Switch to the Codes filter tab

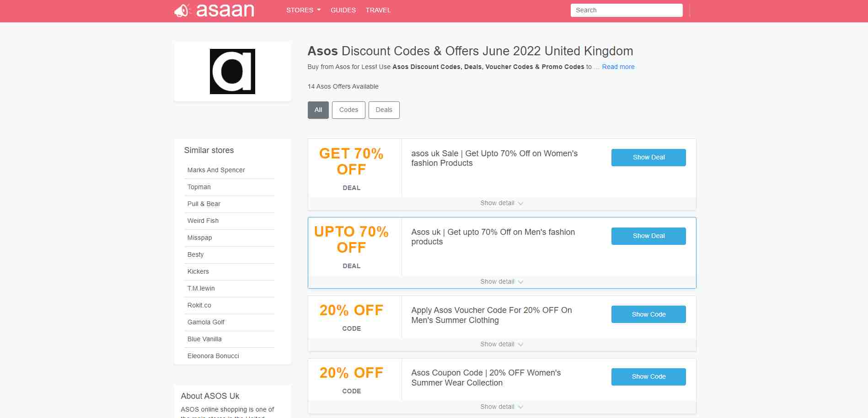[348, 110]
